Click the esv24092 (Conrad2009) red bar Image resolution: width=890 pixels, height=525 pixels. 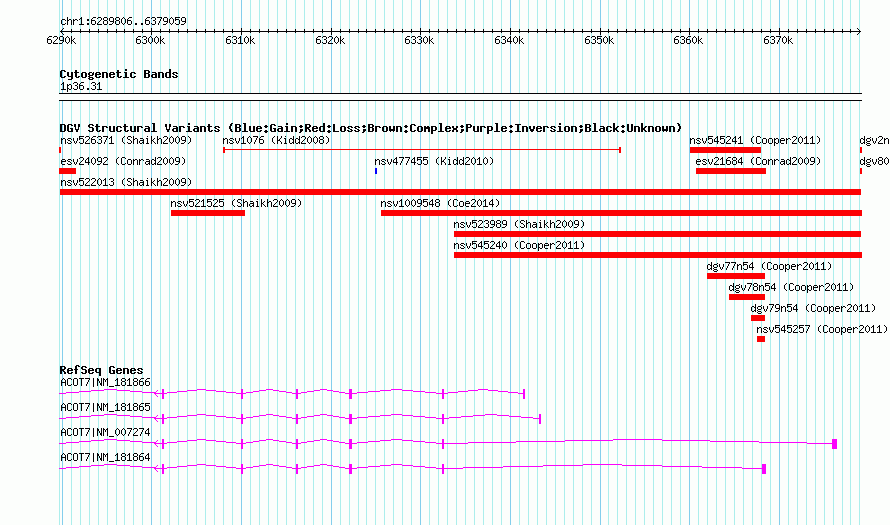click(x=68, y=171)
